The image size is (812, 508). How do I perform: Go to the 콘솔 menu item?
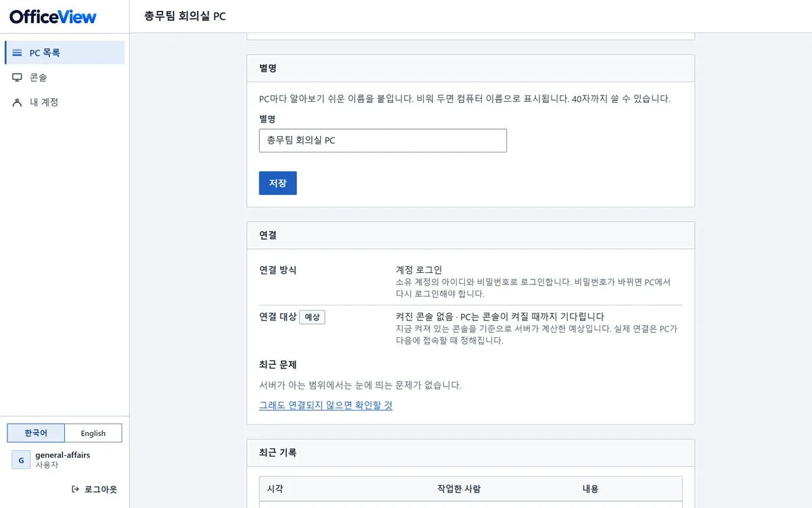pos(65,78)
